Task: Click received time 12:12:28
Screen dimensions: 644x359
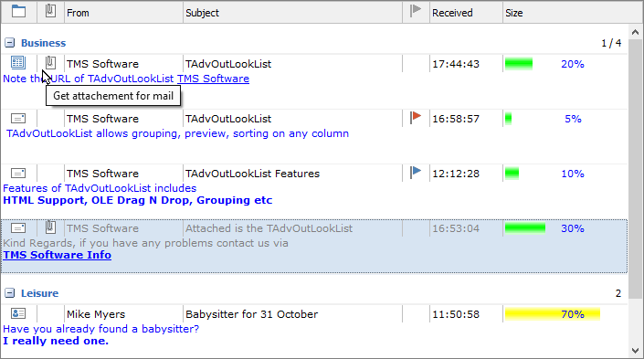Action: point(456,174)
